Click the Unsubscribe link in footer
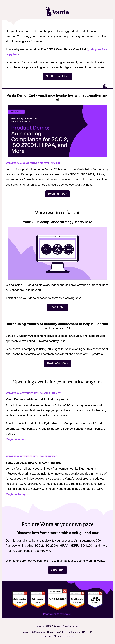The height and width of the screenshot is (644, 115). pos(47,636)
